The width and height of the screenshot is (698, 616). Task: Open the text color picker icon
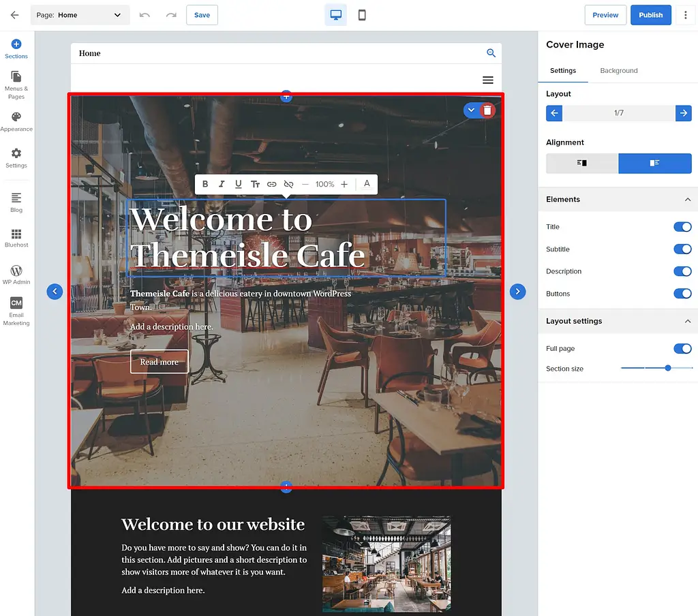tap(366, 184)
